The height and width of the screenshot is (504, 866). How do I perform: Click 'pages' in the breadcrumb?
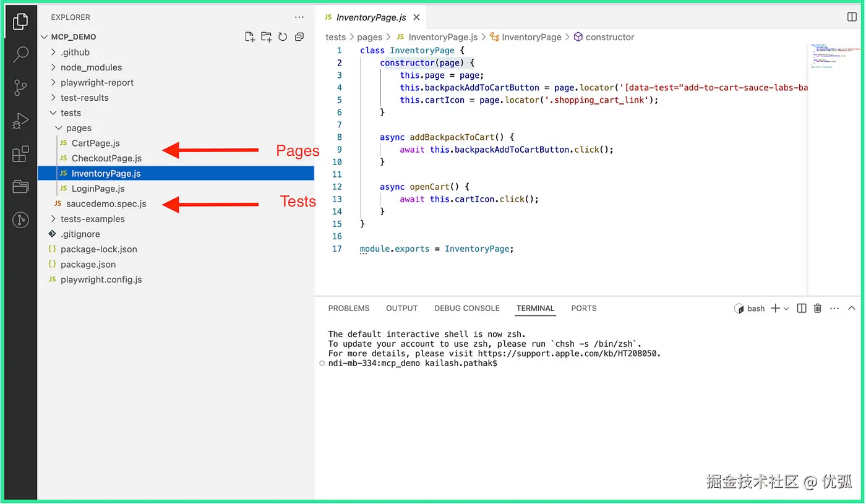pyautogui.click(x=370, y=37)
